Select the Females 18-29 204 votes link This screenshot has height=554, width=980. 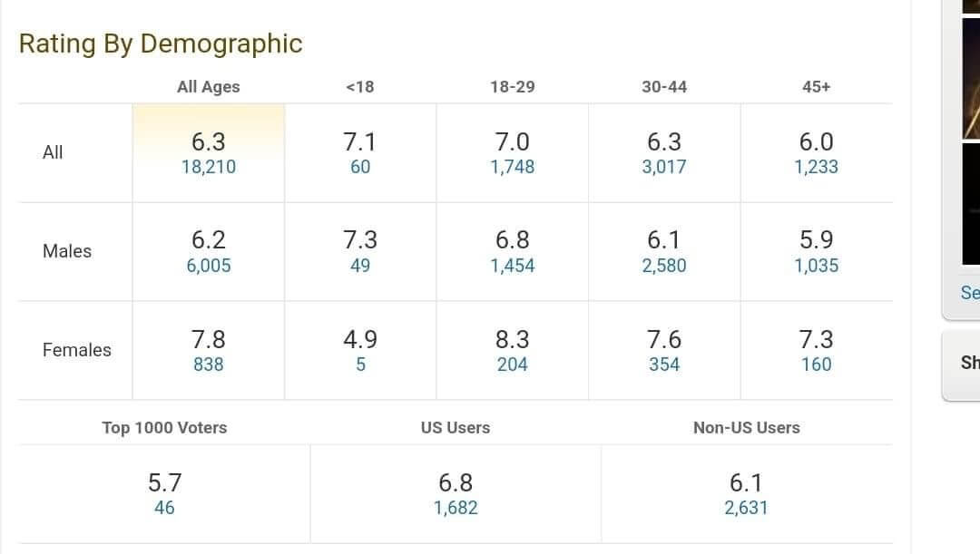pyautogui.click(x=512, y=364)
